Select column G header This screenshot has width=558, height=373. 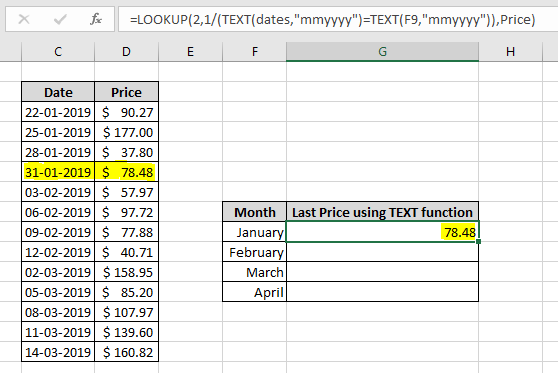pyautogui.click(x=383, y=52)
